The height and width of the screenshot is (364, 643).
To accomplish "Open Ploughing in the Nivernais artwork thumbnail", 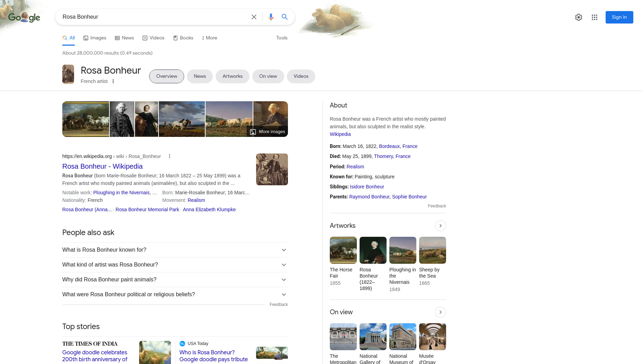I will (403, 250).
